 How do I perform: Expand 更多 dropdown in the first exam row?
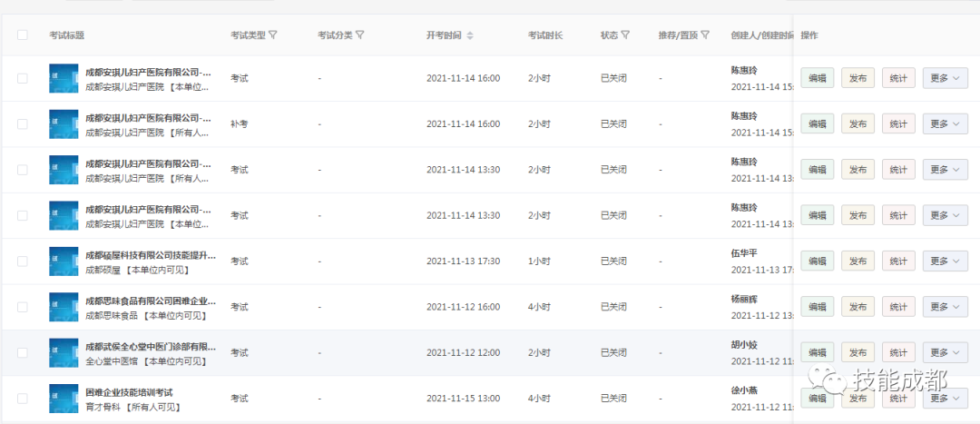pos(945,78)
